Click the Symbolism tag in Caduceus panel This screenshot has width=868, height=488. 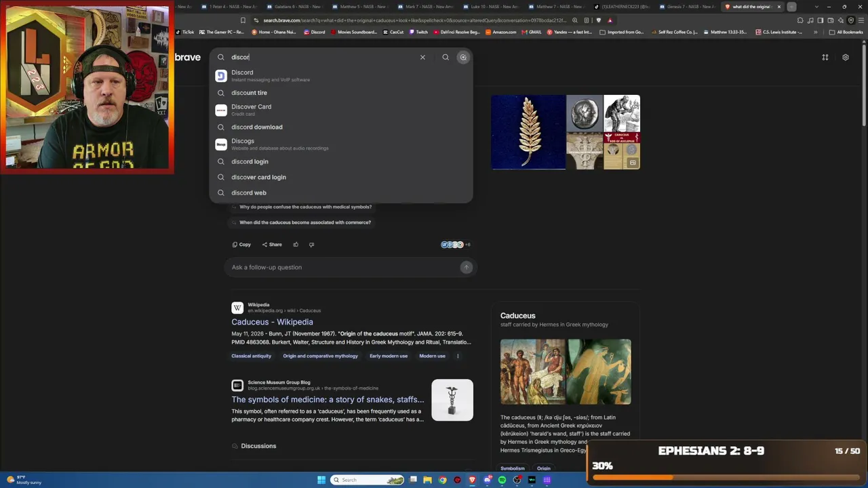tap(513, 468)
